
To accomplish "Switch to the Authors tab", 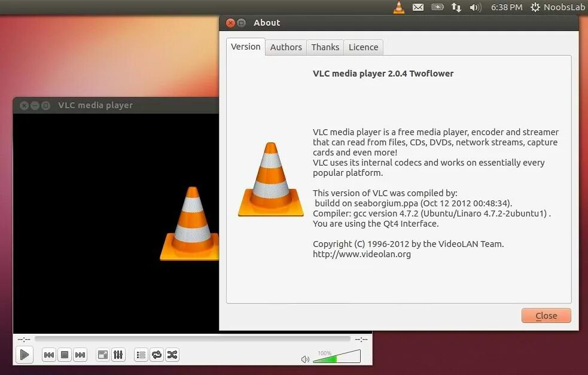I will point(286,47).
